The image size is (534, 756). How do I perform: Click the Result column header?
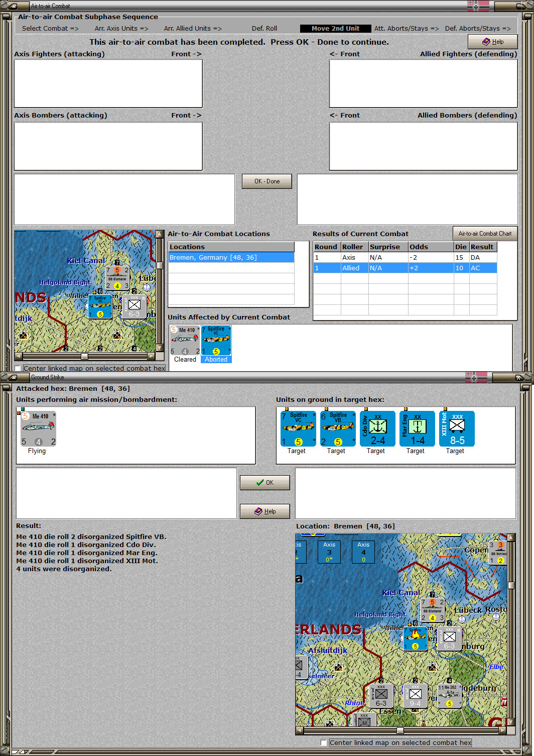tap(482, 247)
